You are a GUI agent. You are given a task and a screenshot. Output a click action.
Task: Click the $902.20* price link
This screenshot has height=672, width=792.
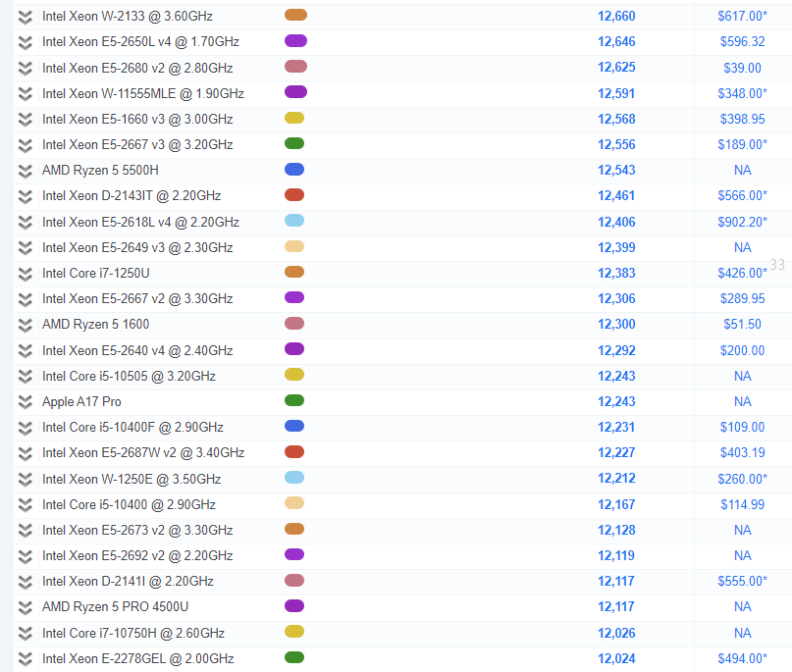click(743, 222)
